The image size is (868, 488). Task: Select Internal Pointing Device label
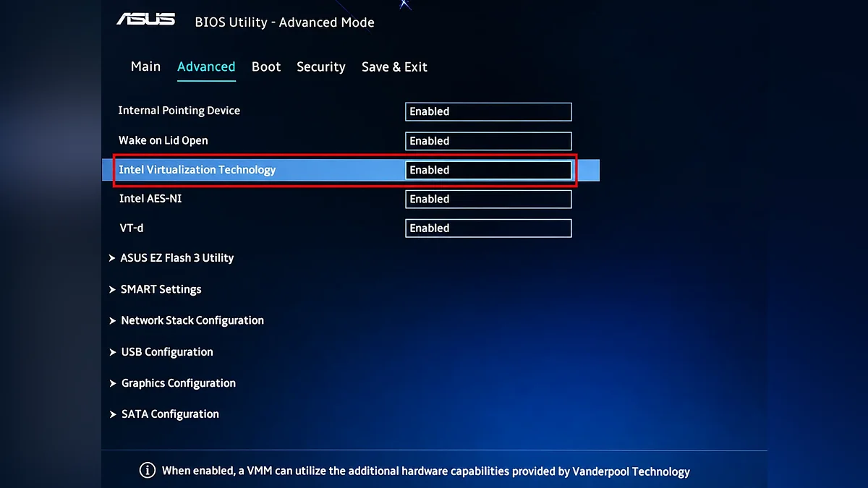pos(179,111)
